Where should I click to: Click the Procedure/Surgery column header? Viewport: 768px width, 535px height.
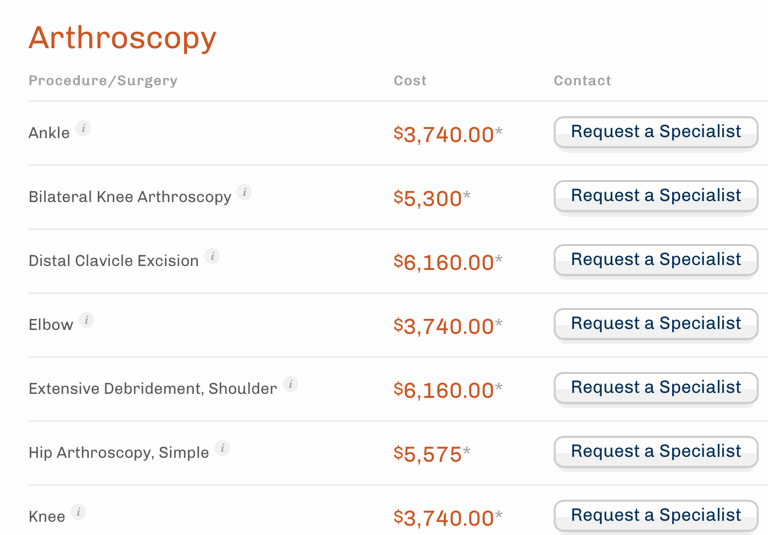tap(103, 80)
